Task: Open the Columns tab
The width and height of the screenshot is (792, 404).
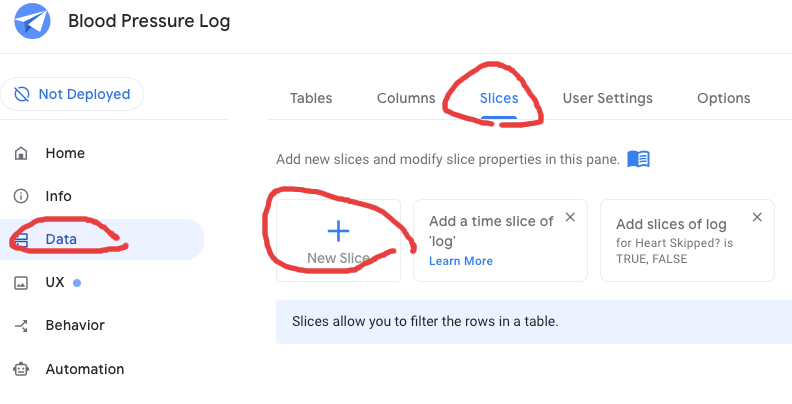Action: (x=406, y=98)
